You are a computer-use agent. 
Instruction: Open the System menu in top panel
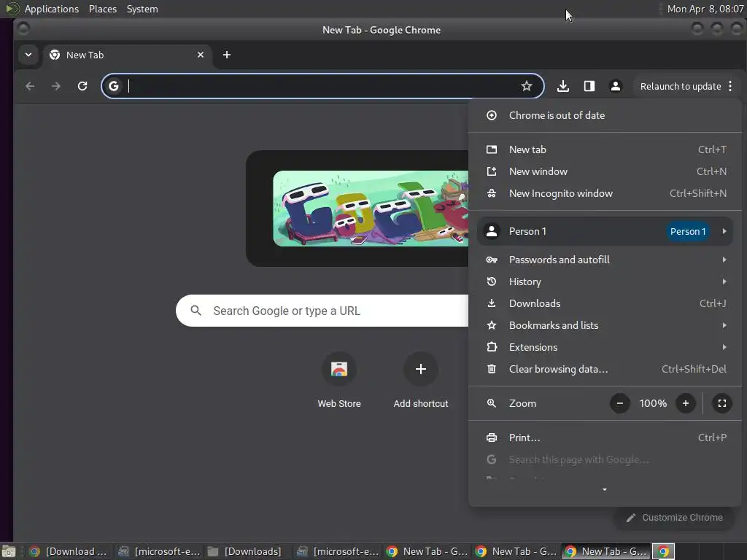point(142,9)
